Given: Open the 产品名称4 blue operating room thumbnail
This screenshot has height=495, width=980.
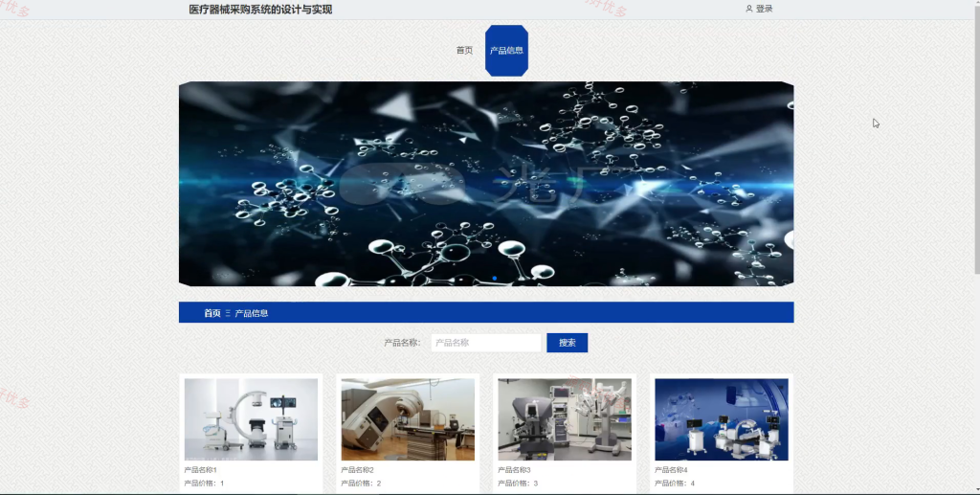Looking at the screenshot, I should 722,419.
